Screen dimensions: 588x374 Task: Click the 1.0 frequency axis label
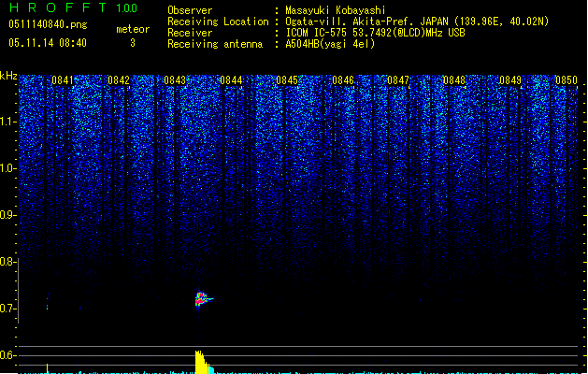[7, 168]
